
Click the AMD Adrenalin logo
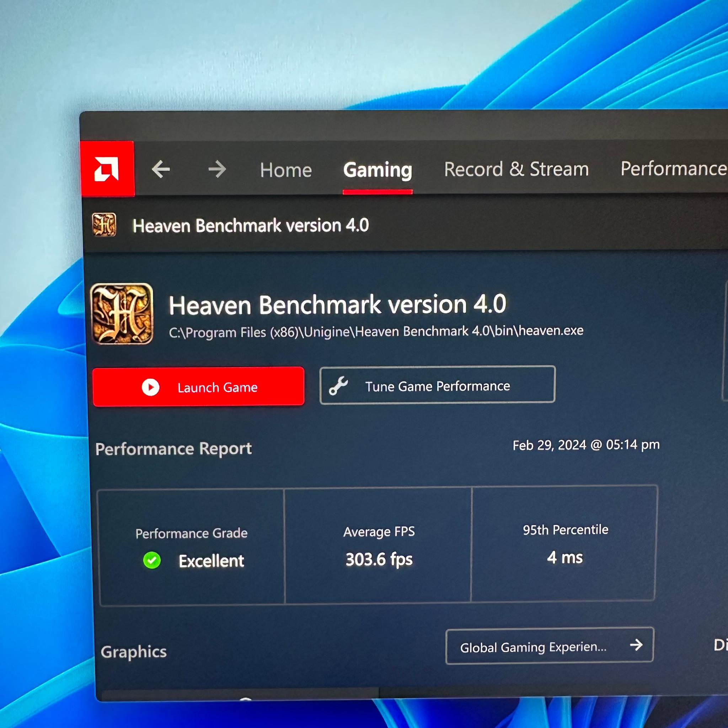coord(107,168)
